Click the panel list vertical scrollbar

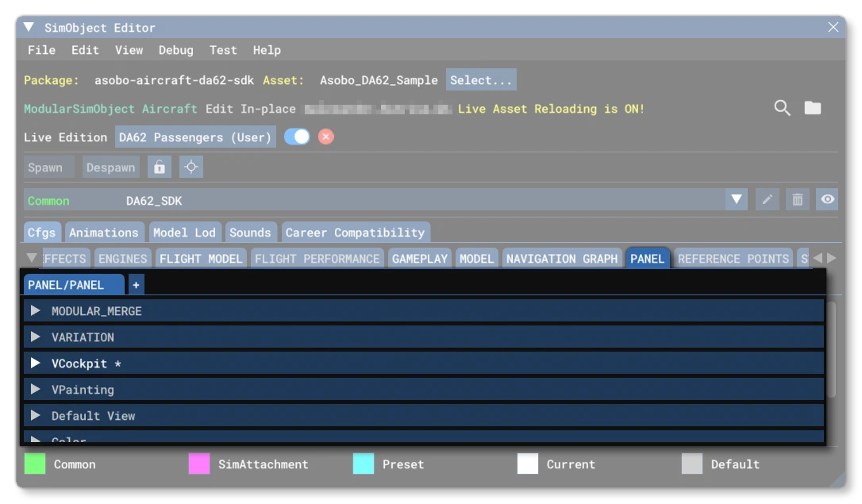(831, 348)
